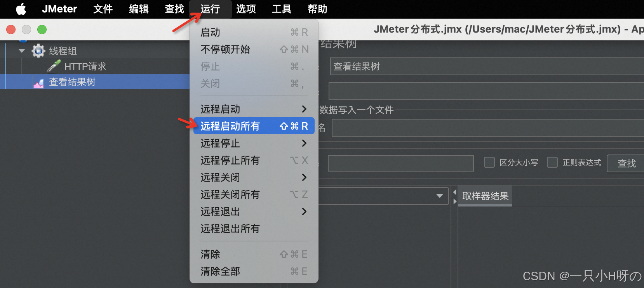Image resolution: width=644 pixels, height=288 pixels.
Task: Collapse the split pane with left arrow
Action: coord(454,192)
